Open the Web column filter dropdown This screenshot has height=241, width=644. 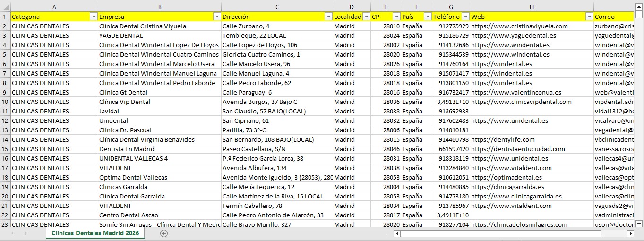(589, 17)
